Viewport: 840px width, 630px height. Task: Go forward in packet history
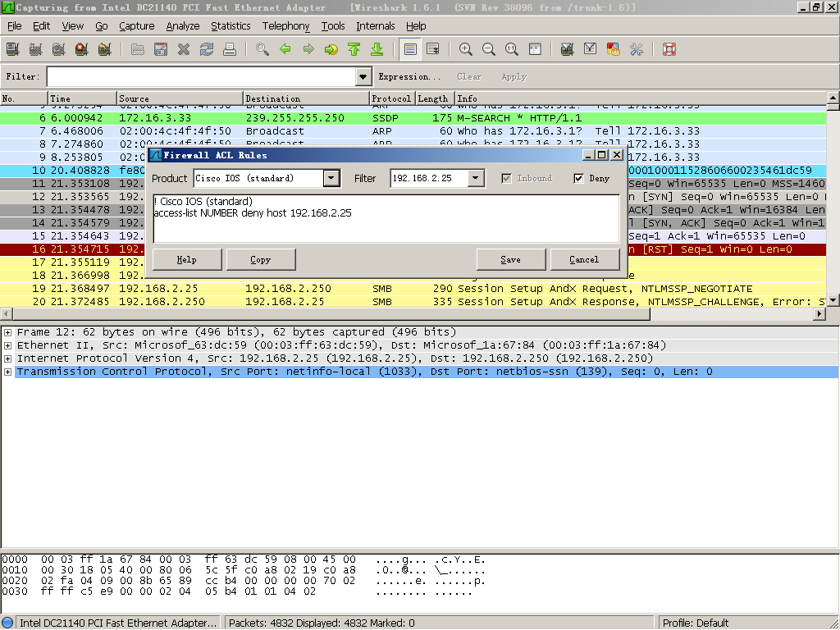pos(308,49)
